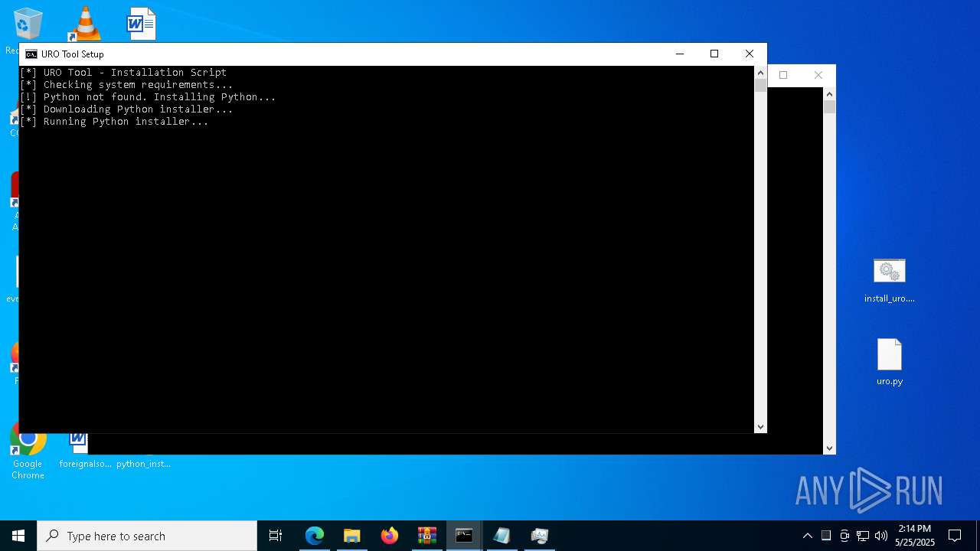Viewport: 980px width, 551px height.
Task: Select the uro.py desktop file
Action: (890, 362)
